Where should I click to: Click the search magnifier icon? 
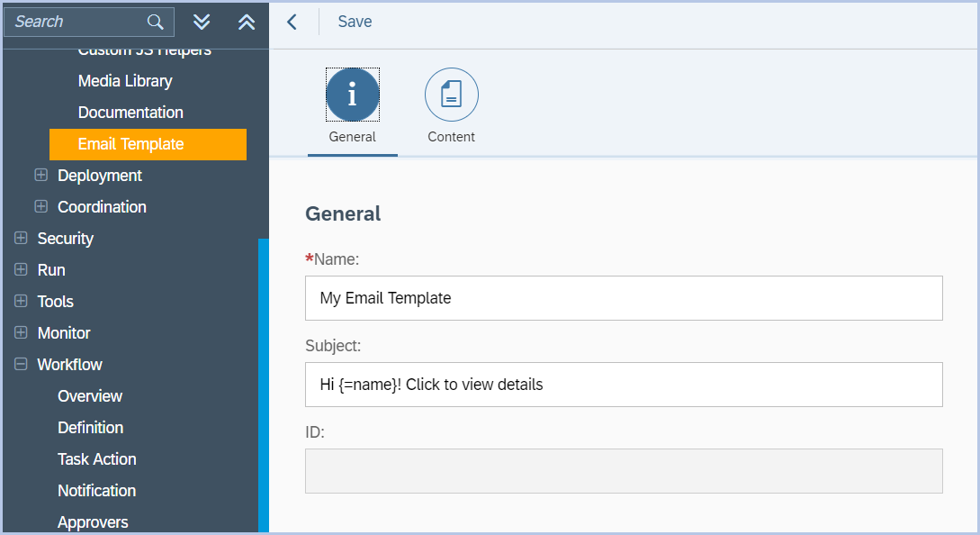tap(155, 22)
